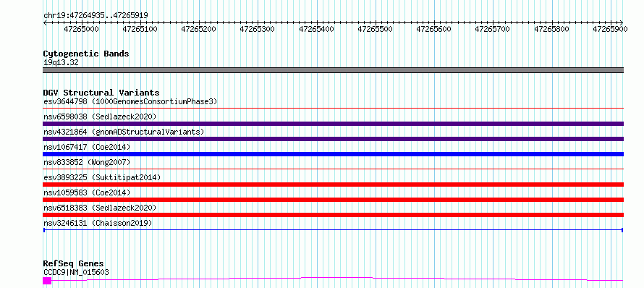Click the blue bar under nsv1067417
Screen dimensions: 644x288
point(333,154)
